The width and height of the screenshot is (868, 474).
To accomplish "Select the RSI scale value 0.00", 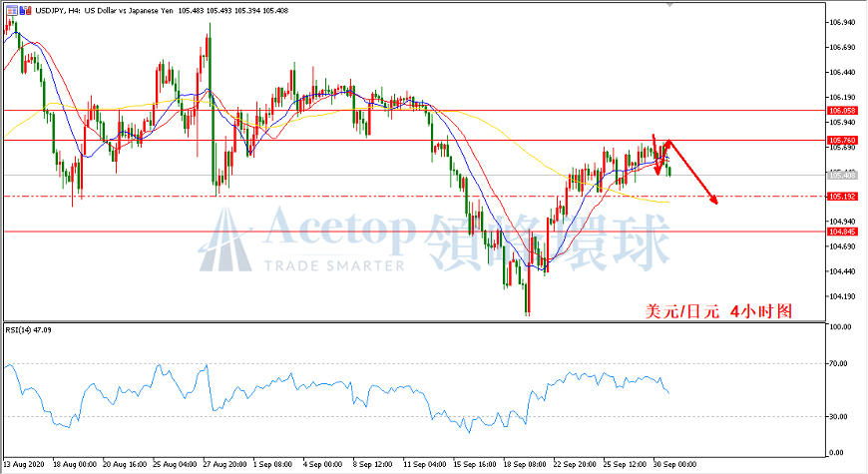I will click(x=837, y=453).
